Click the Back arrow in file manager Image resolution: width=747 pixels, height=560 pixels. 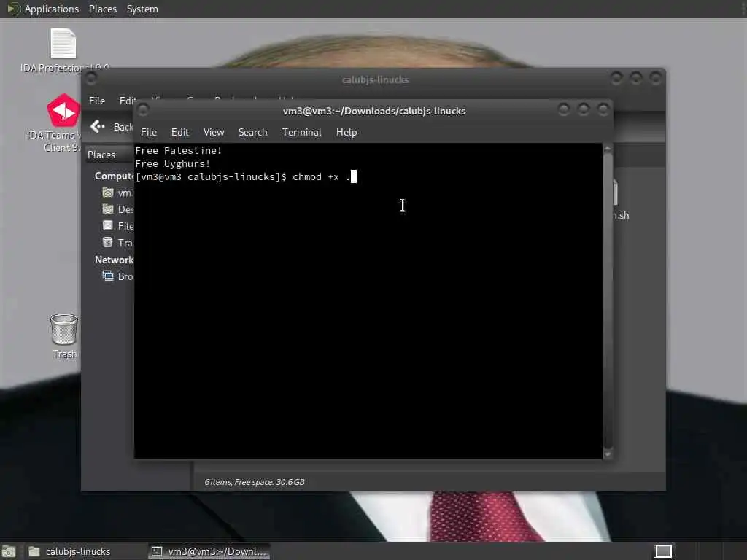[98, 126]
